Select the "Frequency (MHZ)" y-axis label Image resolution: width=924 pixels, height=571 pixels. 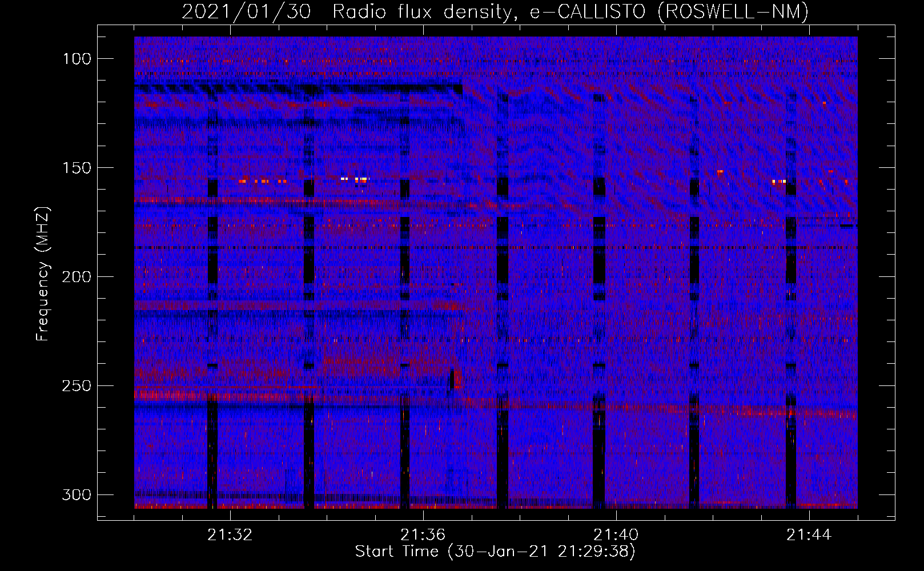click(43, 274)
